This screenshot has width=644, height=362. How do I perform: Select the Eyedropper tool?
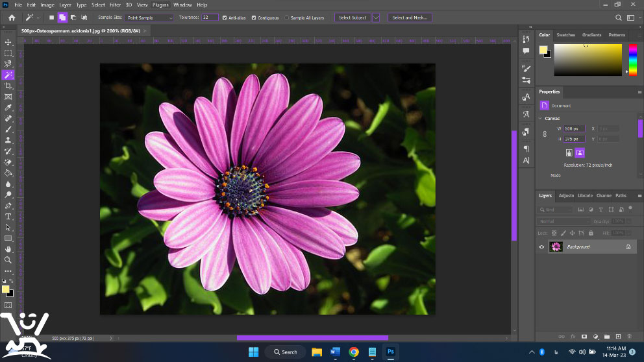point(8,108)
